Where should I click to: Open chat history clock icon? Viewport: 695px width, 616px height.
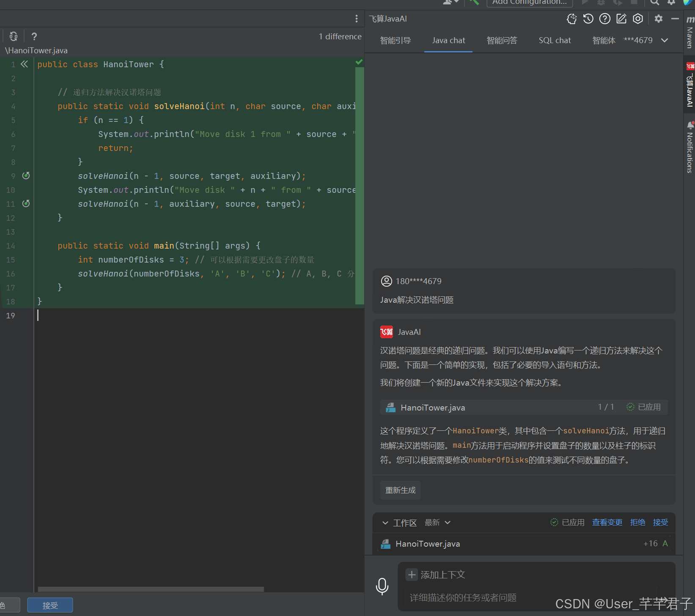point(588,19)
